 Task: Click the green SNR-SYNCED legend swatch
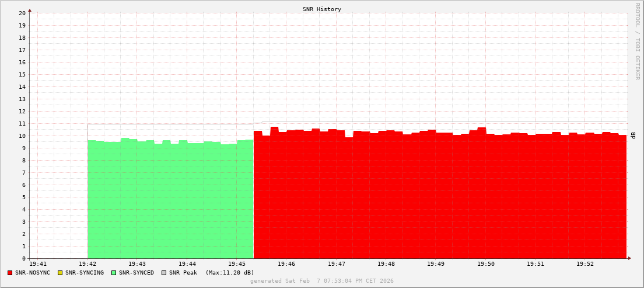pos(114,273)
